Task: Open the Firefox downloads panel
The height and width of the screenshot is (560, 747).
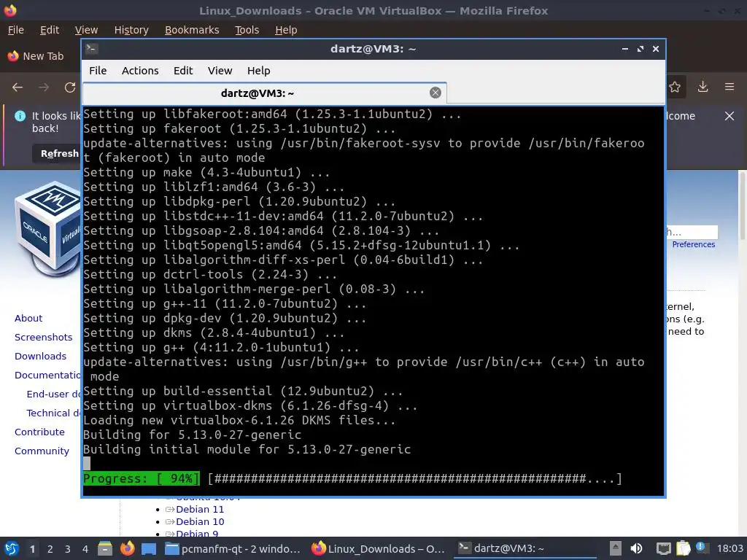Action: [x=703, y=87]
